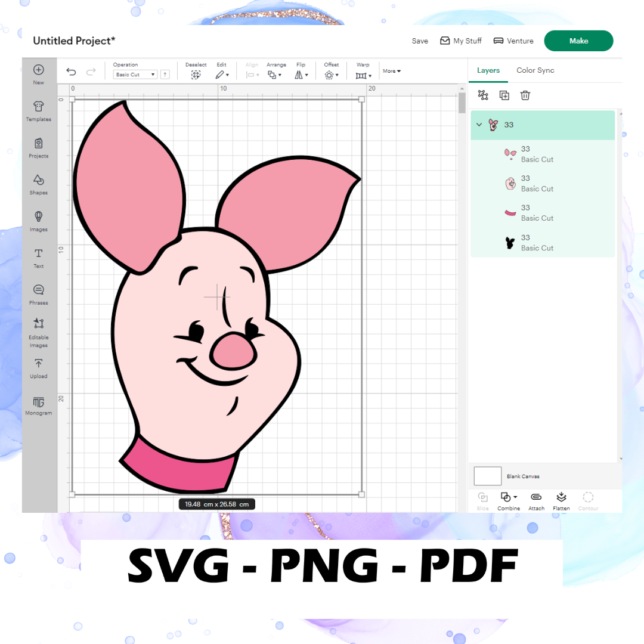Viewport: 644px width, 644px height.
Task: Duplicate the selected layer
Action: coord(504,95)
